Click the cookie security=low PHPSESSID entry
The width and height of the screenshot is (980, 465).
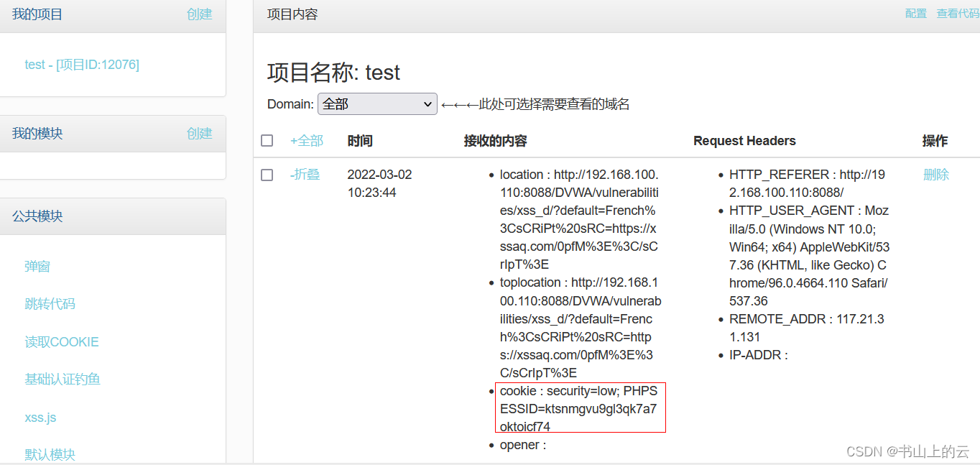tap(579, 409)
